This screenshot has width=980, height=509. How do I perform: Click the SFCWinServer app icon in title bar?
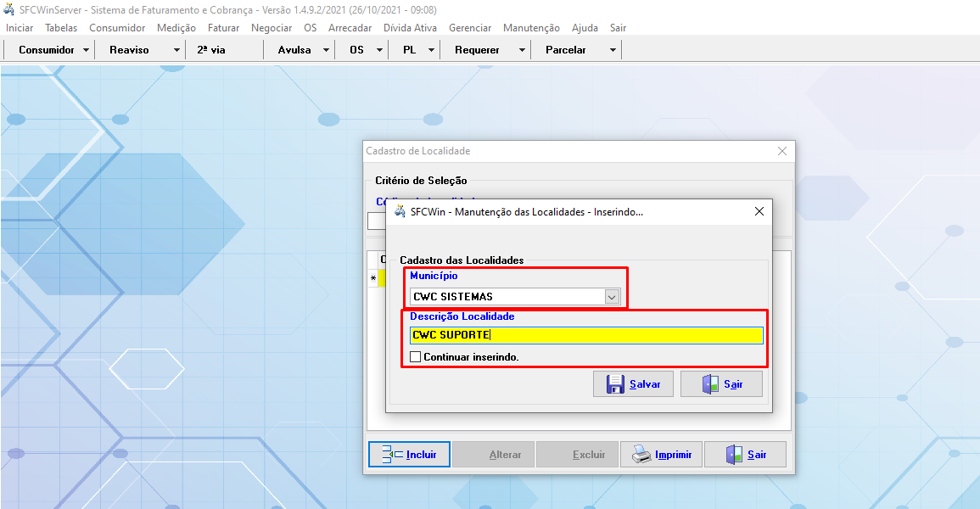[9, 9]
